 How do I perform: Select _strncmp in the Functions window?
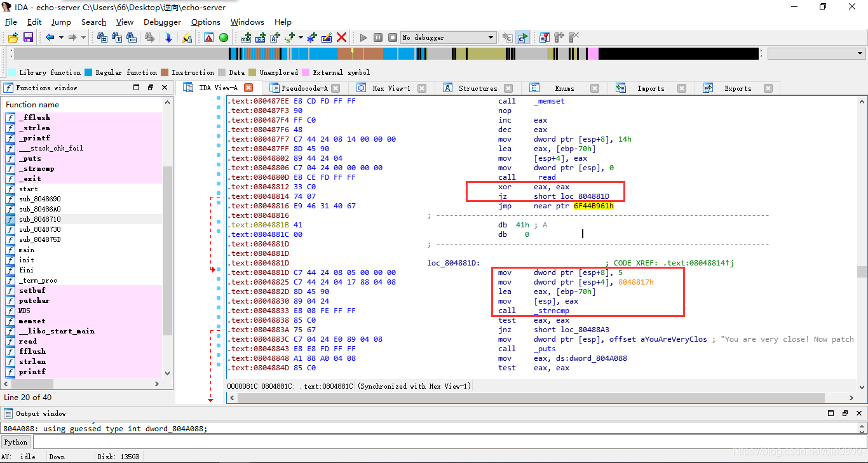point(83,168)
